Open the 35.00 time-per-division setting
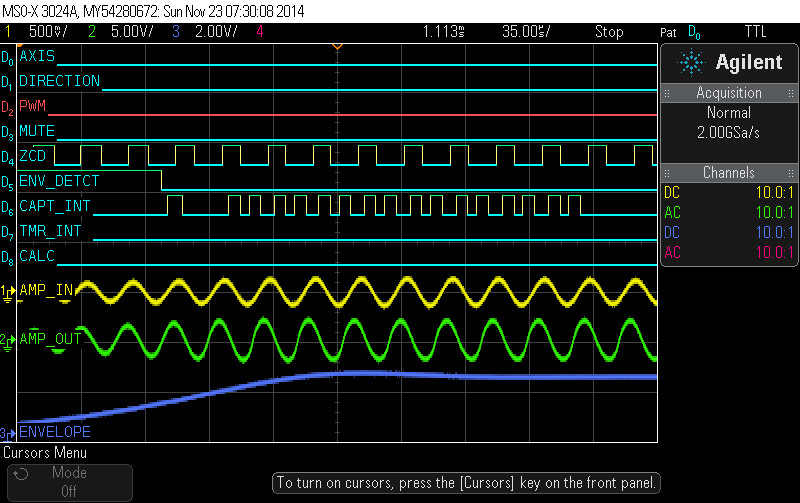This screenshot has width=800, height=503. pos(525,32)
